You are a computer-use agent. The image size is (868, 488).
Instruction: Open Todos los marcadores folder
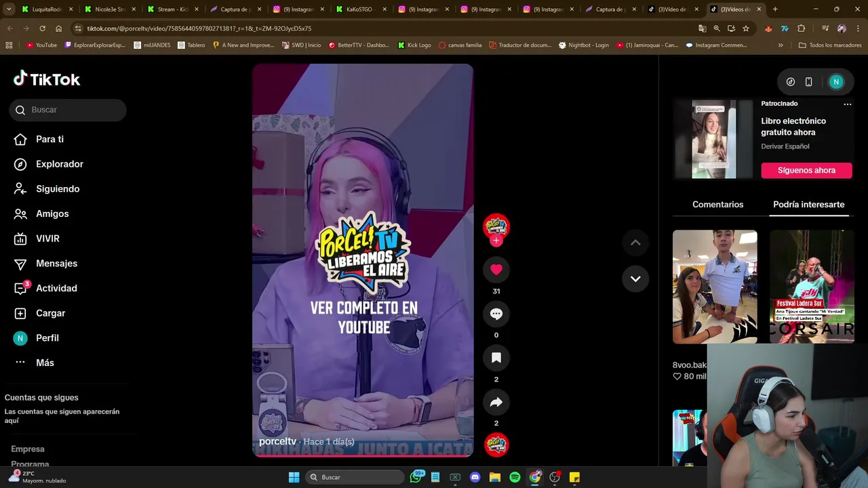coord(830,45)
